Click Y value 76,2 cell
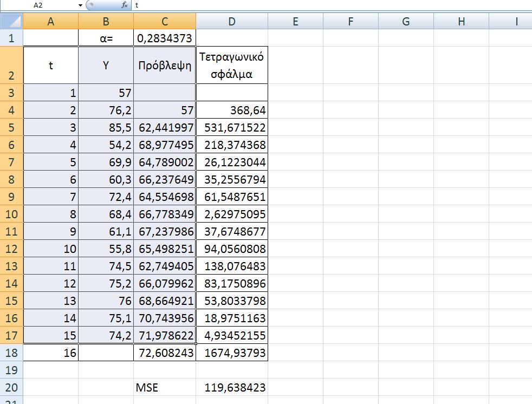532x404 pixels. click(x=106, y=110)
